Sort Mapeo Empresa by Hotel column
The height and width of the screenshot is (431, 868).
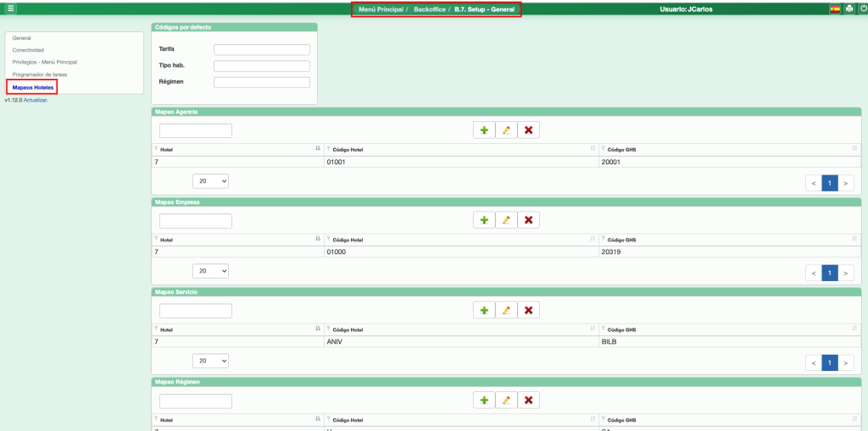click(318, 239)
